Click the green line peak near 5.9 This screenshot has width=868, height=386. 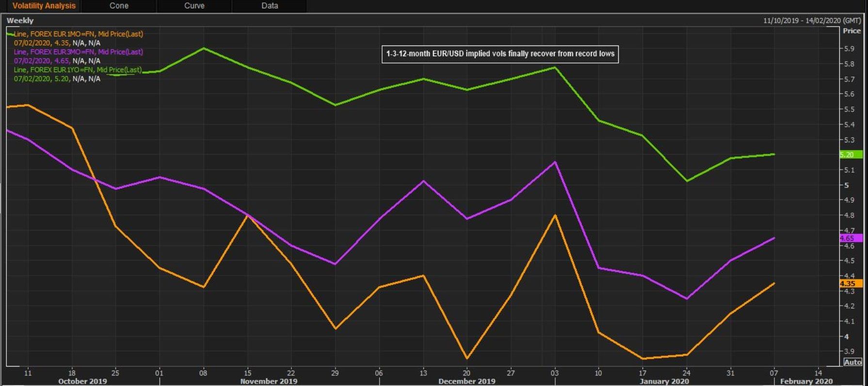point(203,48)
